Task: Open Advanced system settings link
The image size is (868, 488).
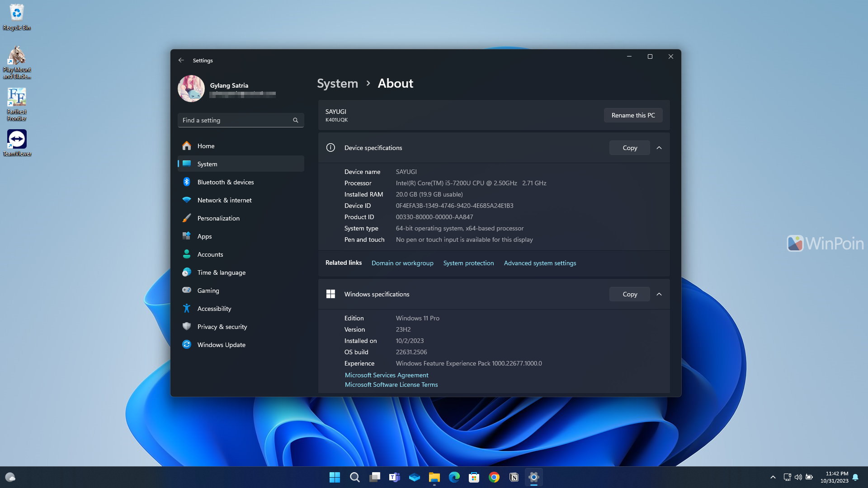Action: 540,263
